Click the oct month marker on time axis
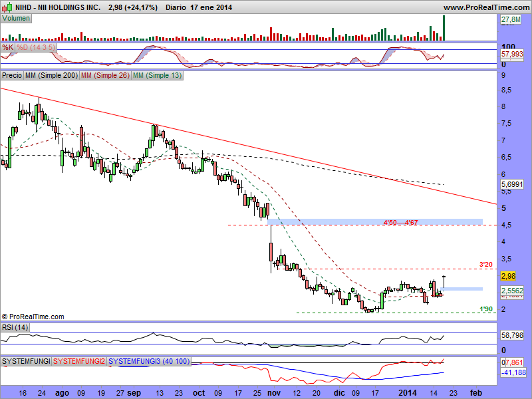The width and height of the screenshot is (532, 399). [199, 393]
